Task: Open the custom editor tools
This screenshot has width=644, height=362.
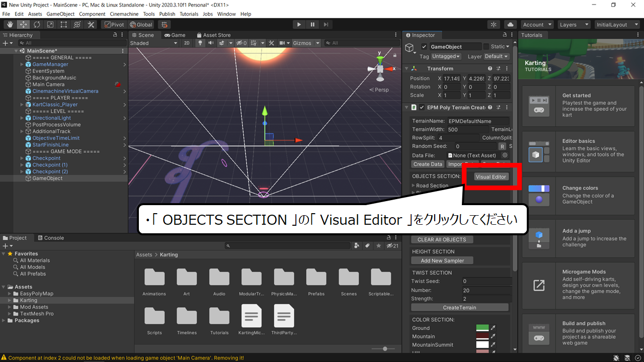Action: click(91, 25)
